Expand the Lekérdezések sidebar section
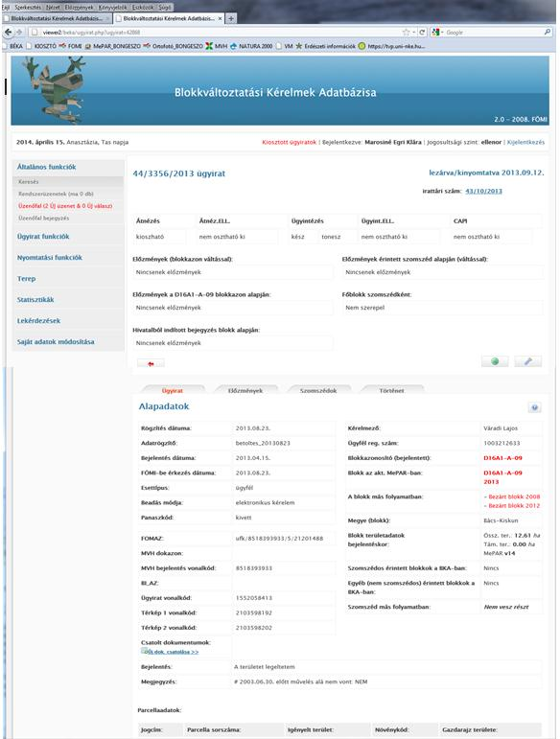 coord(38,320)
